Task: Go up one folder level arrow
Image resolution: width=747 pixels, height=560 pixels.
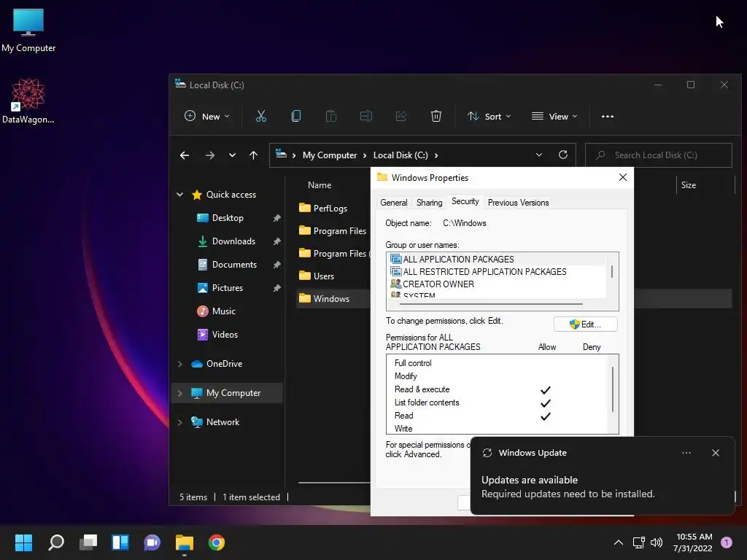Action: 253,155
